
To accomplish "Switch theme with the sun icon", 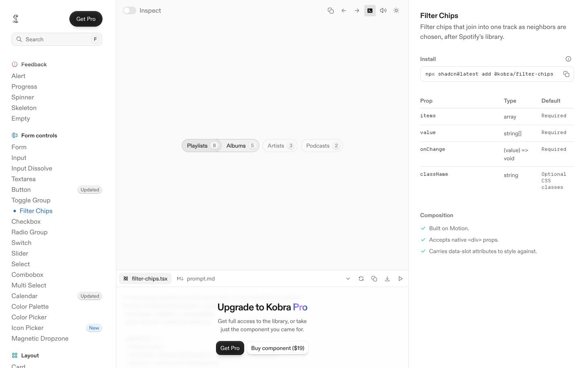I will [x=396, y=11].
